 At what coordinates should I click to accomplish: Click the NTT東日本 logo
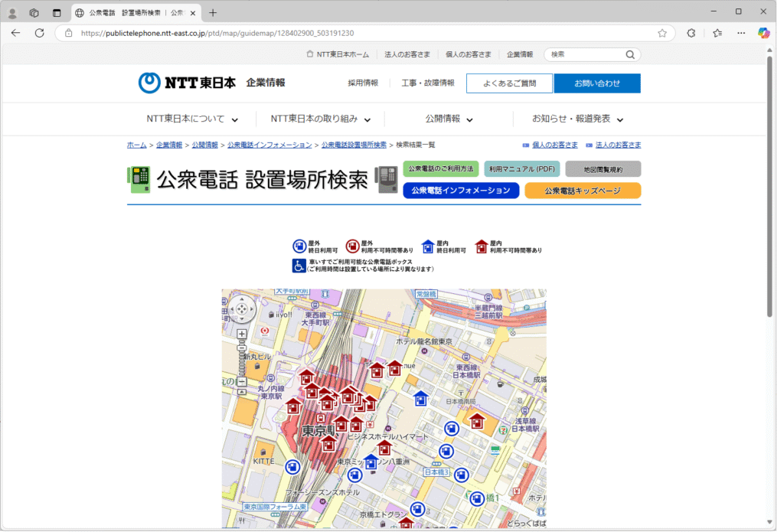(187, 83)
